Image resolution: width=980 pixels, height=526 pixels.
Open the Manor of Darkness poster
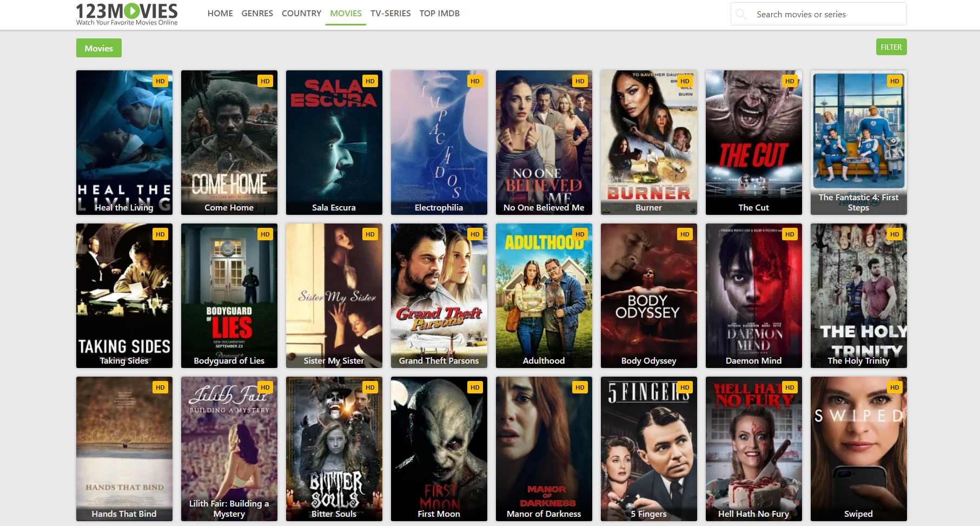click(544, 448)
